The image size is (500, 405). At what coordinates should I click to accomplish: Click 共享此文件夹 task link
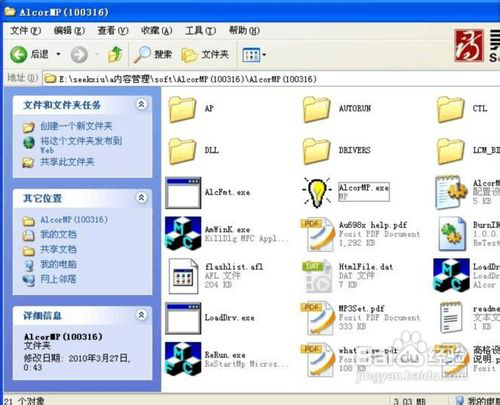pyautogui.click(x=67, y=162)
